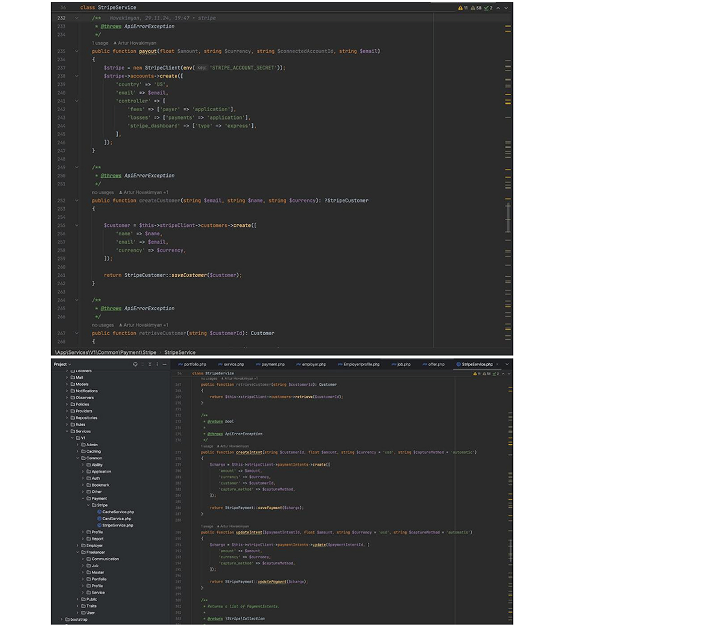Switch to the service.php tab
Image resolution: width=707 pixels, height=632 pixels.
tap(231, 364)
